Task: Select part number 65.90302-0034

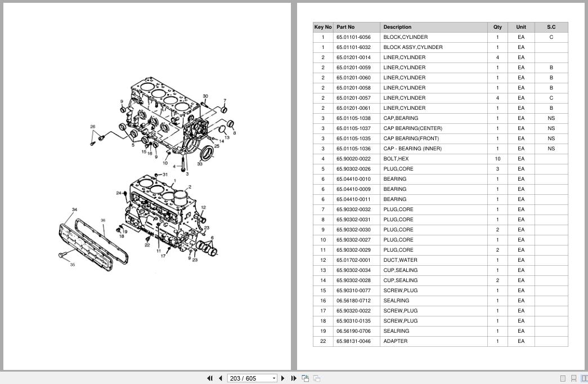Action: coord(353,270)
